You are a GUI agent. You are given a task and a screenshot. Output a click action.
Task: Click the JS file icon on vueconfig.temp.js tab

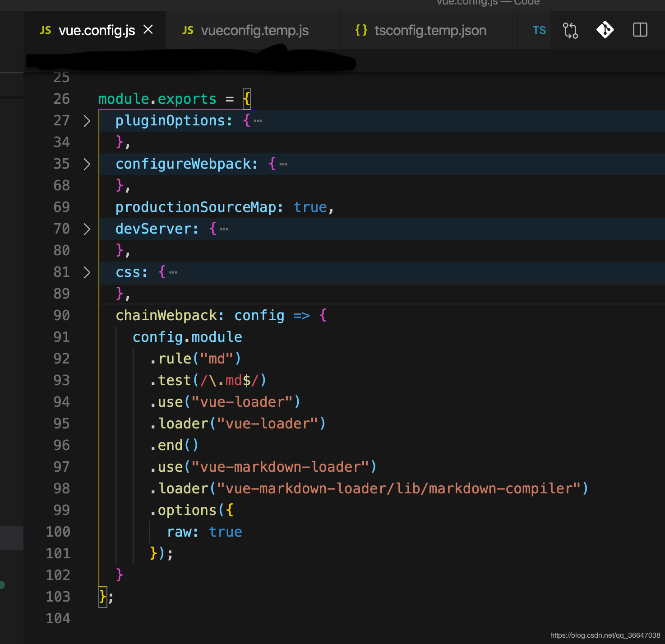coord(188,30)
